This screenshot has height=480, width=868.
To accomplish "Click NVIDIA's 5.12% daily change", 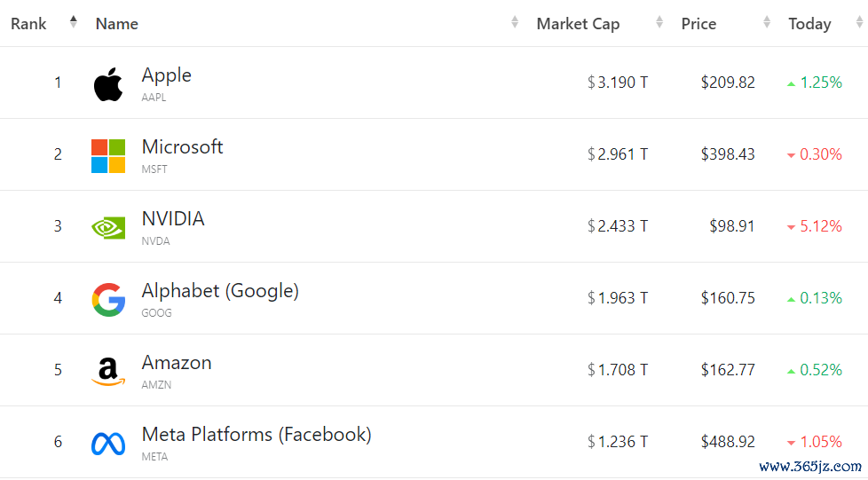I will pyautogui.click(x=820, y=226).
